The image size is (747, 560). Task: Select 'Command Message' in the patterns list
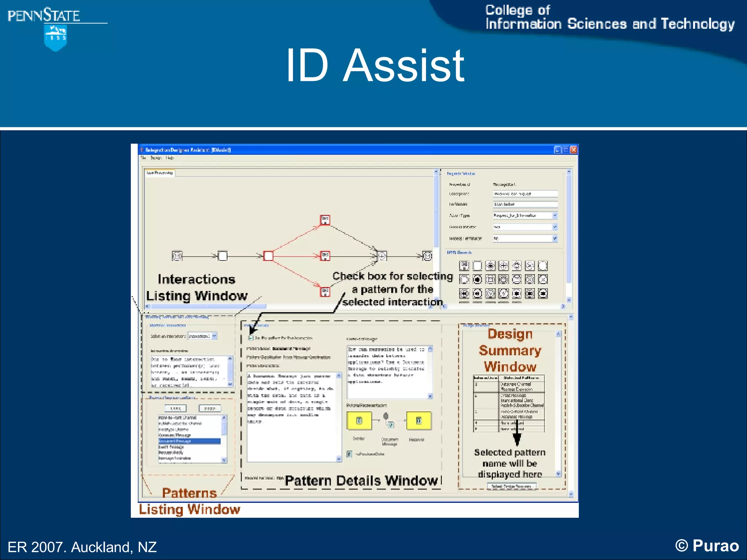click(x=189, y=435)
